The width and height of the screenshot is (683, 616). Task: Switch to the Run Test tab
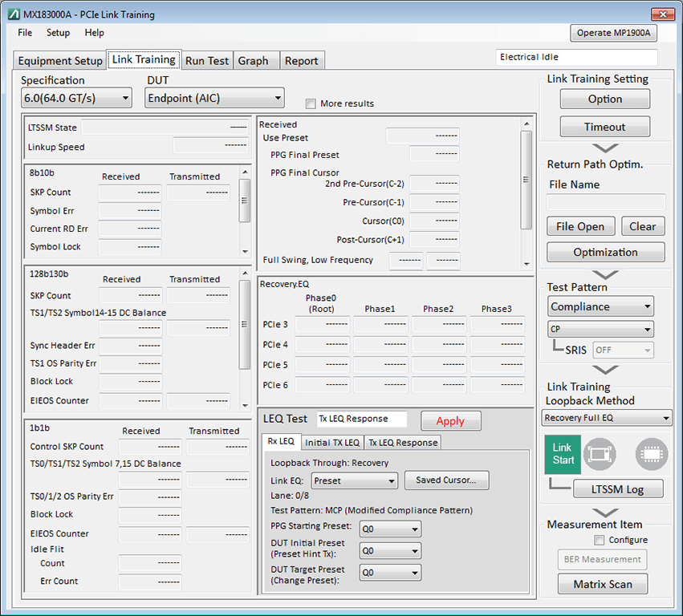pyautogui.click(x=207, y=61)
